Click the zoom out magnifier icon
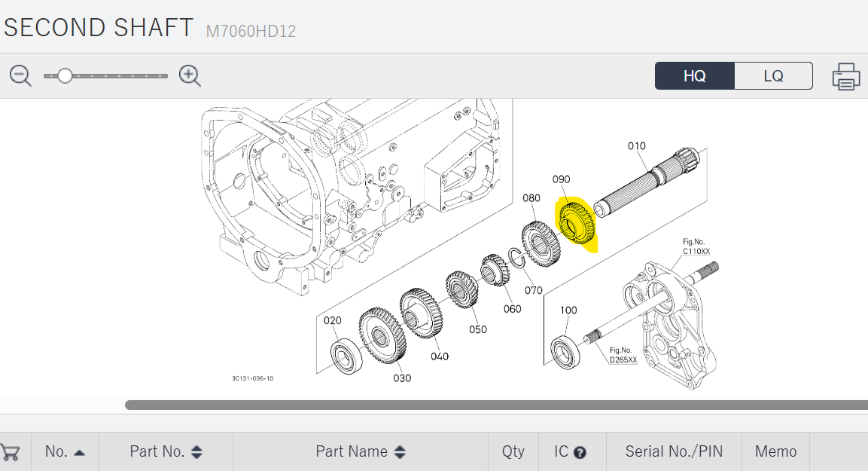This screenshot has height=471, width=868. pos(20,75)
